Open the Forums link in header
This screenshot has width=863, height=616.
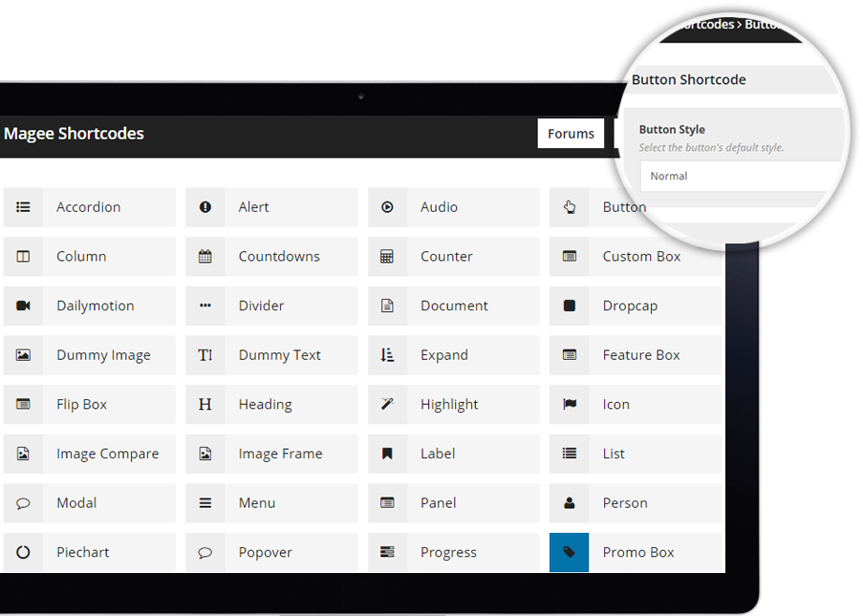571,134
